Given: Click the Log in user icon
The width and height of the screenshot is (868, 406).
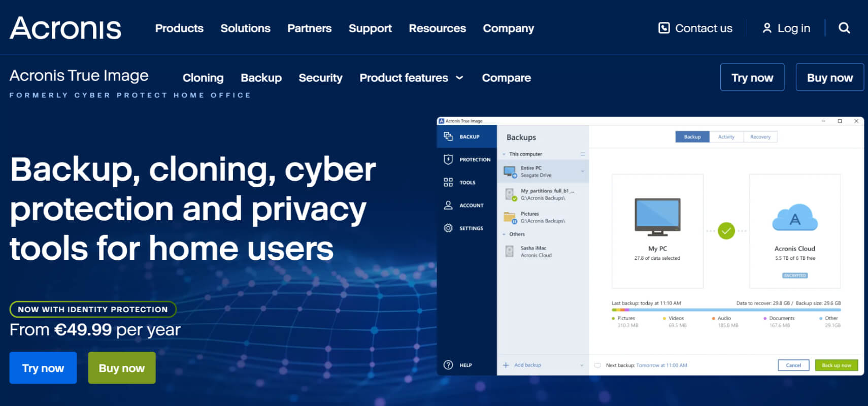Looking at the screenshot, I should (x=767, y=28).
